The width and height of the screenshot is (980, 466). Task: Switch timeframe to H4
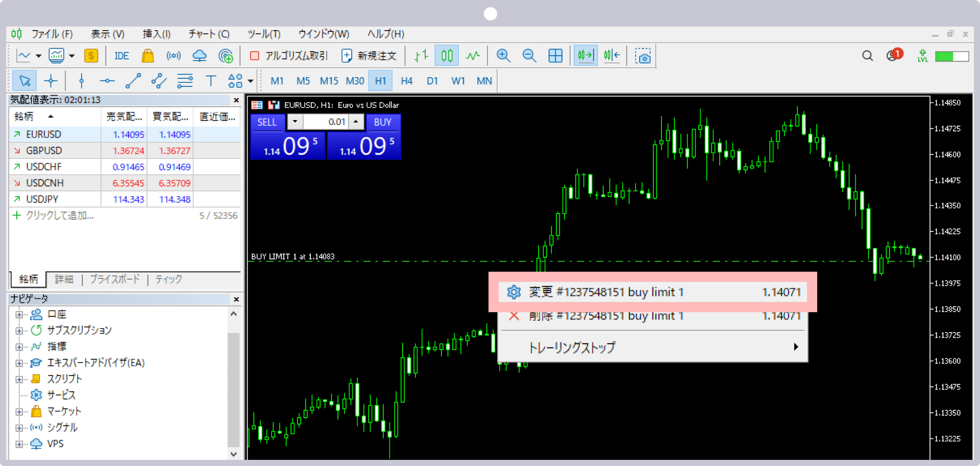pos(407,81)
